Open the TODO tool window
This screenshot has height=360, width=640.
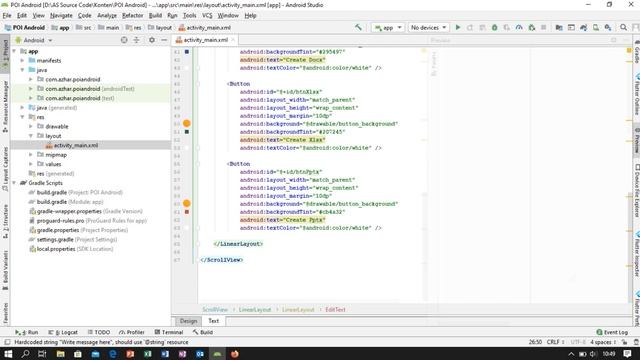(99, 332)
